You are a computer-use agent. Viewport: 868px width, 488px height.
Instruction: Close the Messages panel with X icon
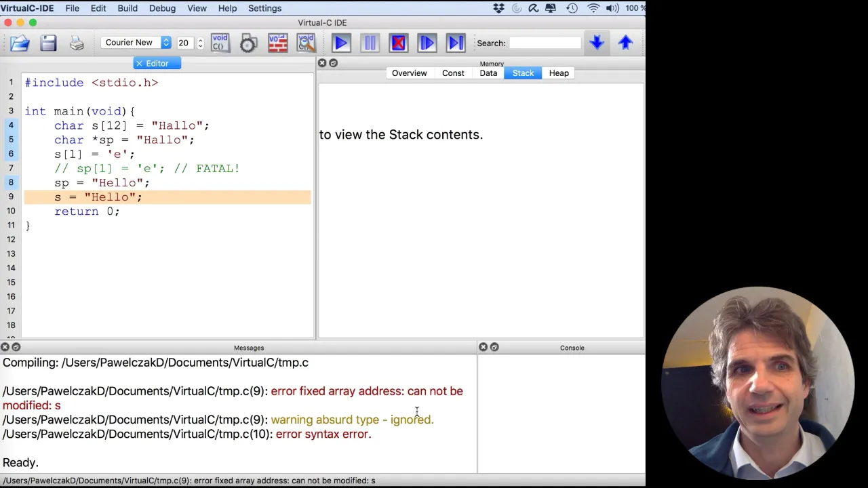(5, 347)
